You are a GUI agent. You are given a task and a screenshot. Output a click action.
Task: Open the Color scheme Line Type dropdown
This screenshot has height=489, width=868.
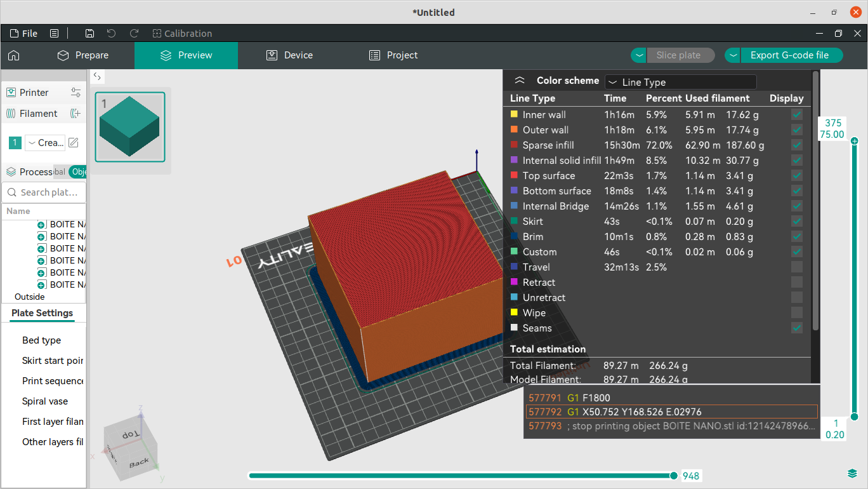(680, 82)
